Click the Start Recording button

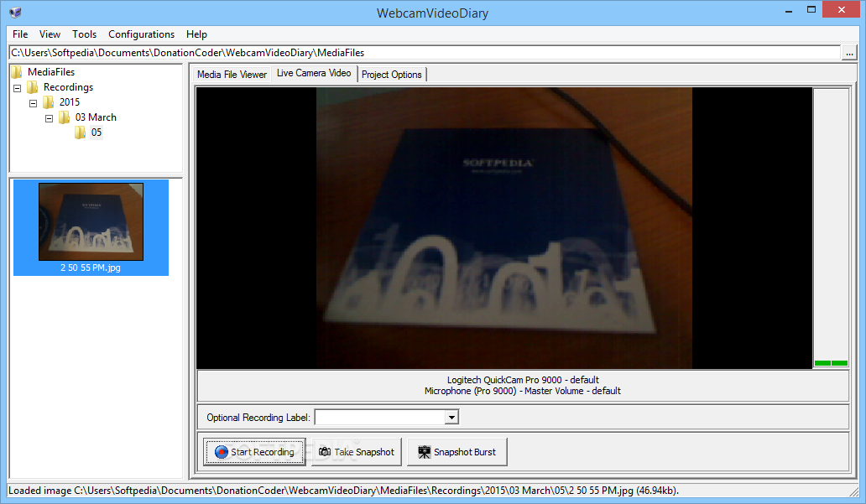coord(254,452)
